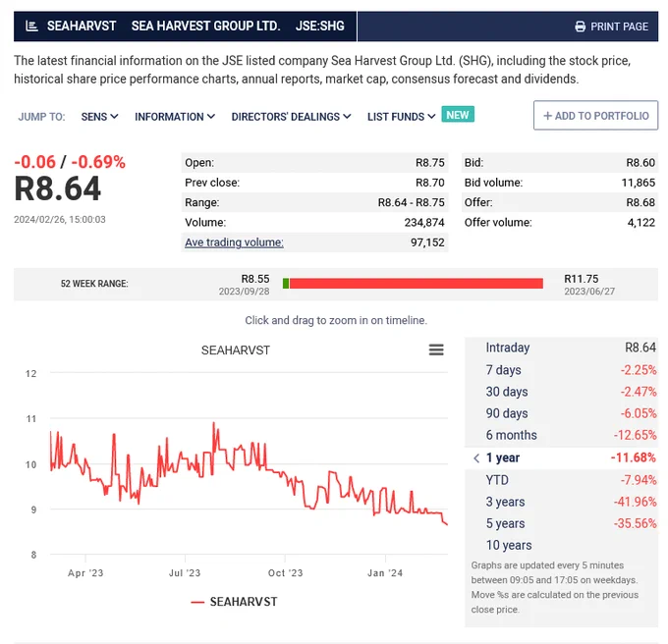Click the chart icon beside SEAHARVST header
Screen dimensions: 668x644
(x=31, y=27)
